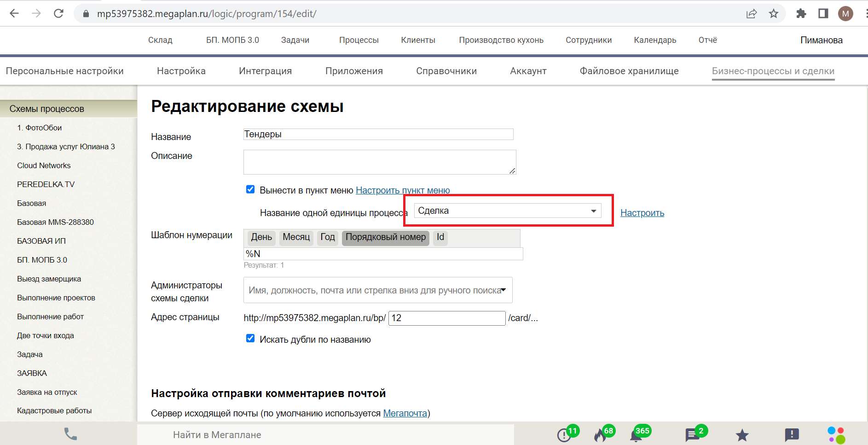Open the Сделка unit name dropdown
This screenshot has width=868, height=445.
[508, 211]
